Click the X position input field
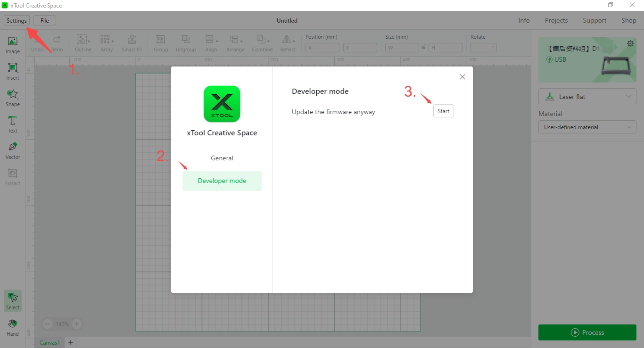This screenshot has width=644, height=348. [322, 48]
